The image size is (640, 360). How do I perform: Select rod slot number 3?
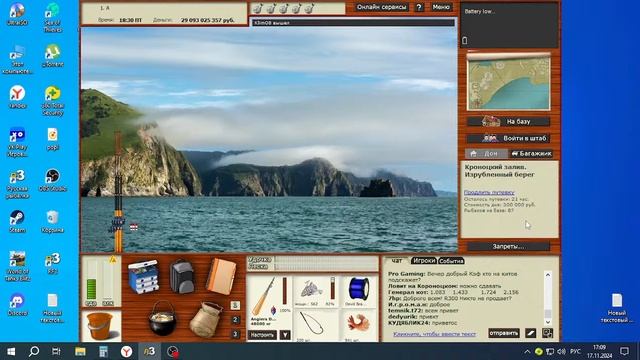(x=235, y=334)
